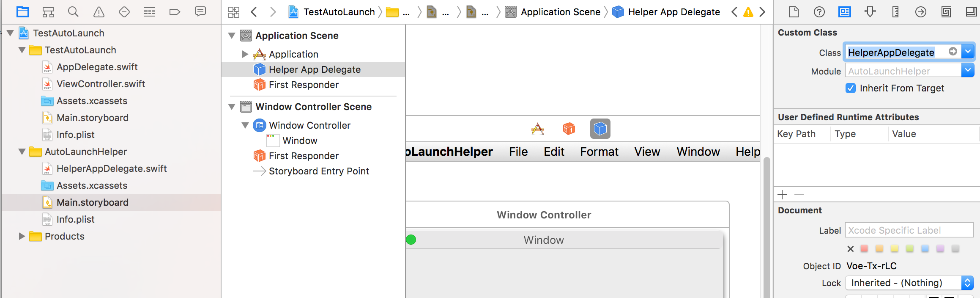Viewport: 980px width, 298px height.
Task: Show the File inspector
Action: coord(794,12)
